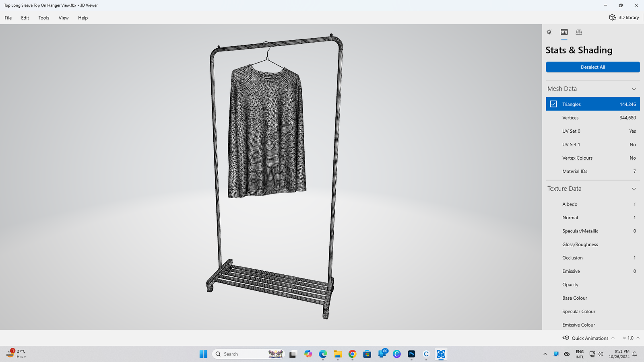Open the Environment & Lighting tab icon
This screenshot has width=644, height=362.
click(549, 32)
